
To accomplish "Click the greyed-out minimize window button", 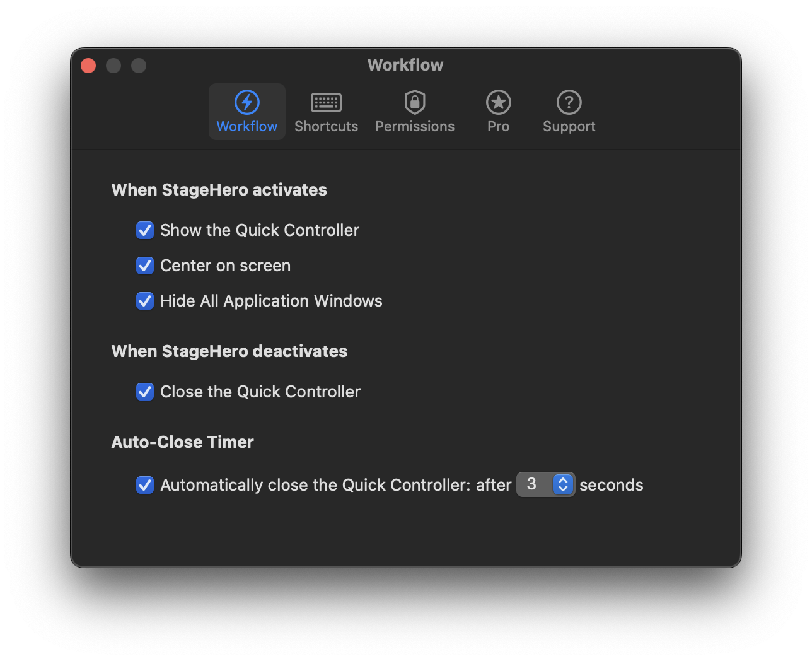I will point(113,66).
